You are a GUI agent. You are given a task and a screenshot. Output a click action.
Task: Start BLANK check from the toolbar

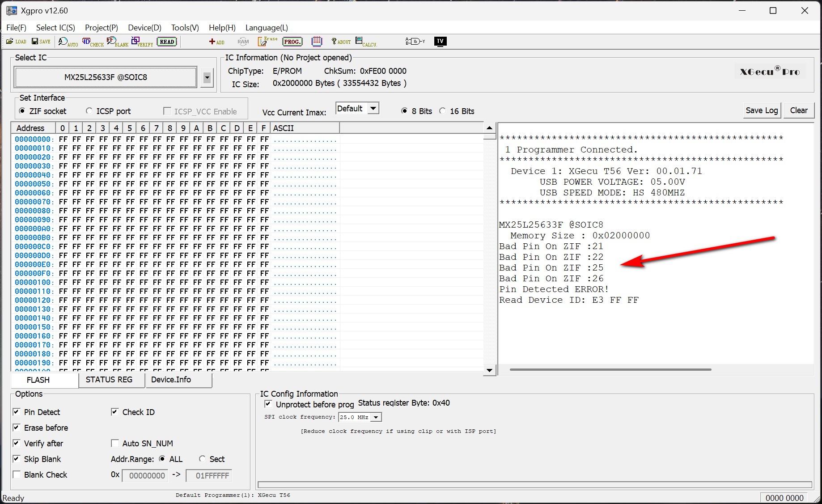coord(117,42)
